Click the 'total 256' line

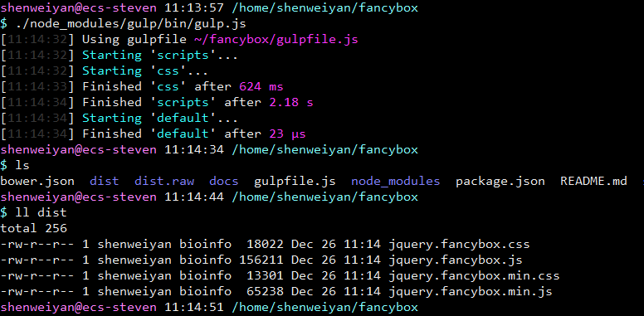[x=34, y=228]
